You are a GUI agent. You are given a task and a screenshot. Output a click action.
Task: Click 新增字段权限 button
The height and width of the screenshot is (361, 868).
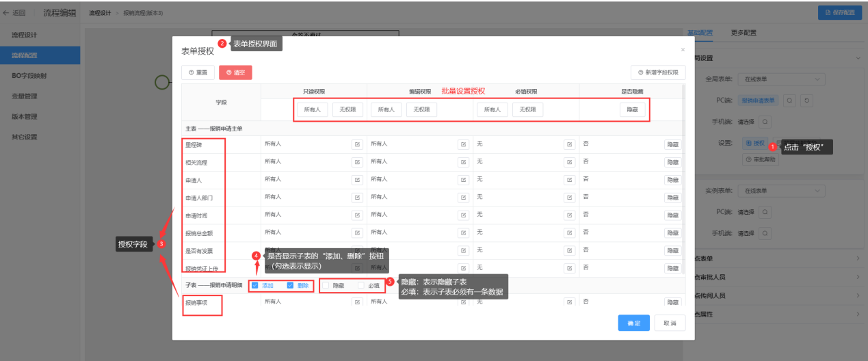click(x=657, y=72)
